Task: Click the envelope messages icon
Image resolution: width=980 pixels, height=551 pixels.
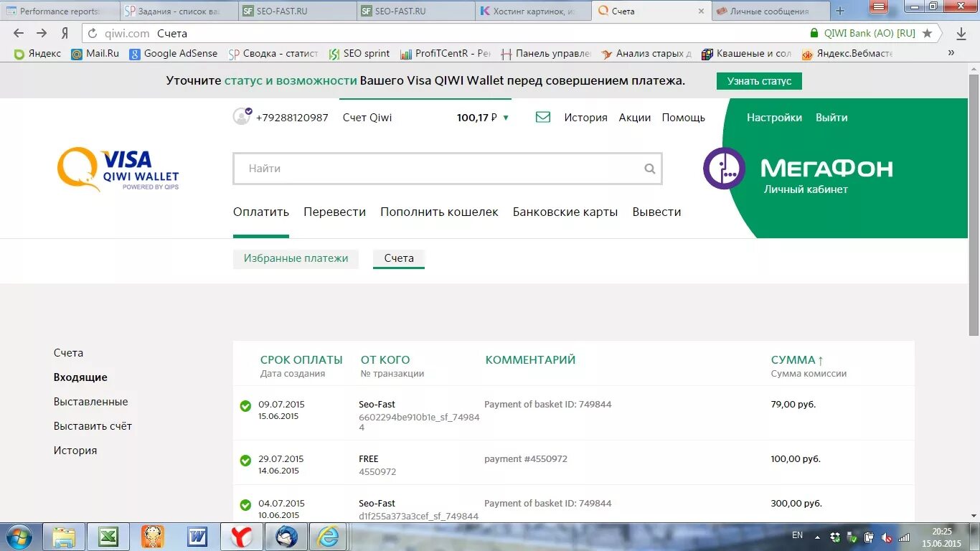Action: [x=543, y=117]
